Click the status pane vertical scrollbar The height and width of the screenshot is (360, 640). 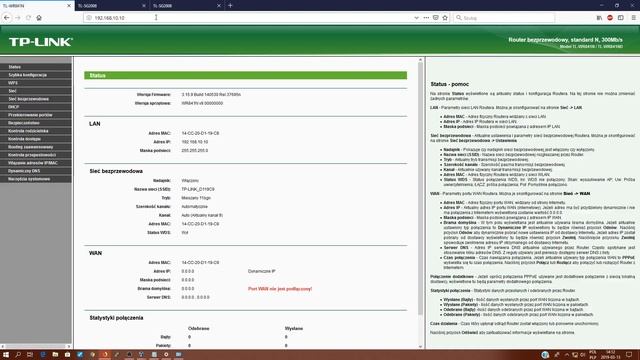pos(420,188)
